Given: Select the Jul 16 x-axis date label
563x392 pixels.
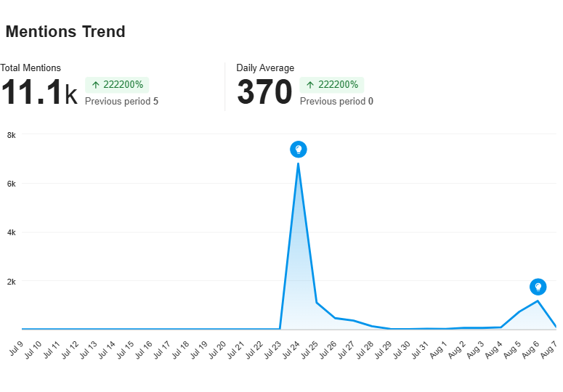Looking at the screenshot, I should tap(144, 350).
